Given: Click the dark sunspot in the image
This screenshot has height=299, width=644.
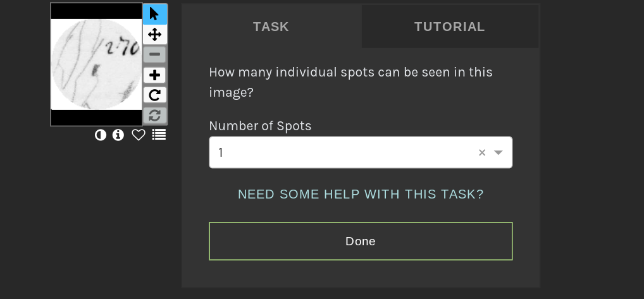Looking at the screenshot, I should [96, 71].
